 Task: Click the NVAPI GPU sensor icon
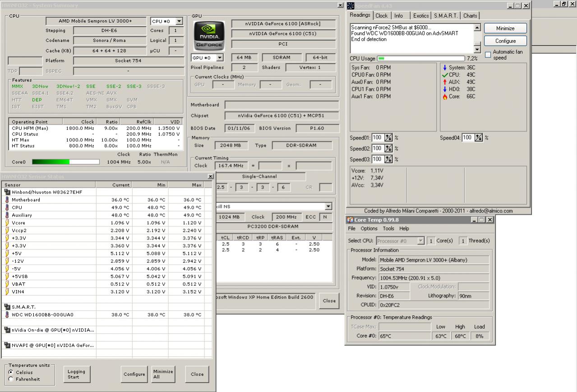7,346
